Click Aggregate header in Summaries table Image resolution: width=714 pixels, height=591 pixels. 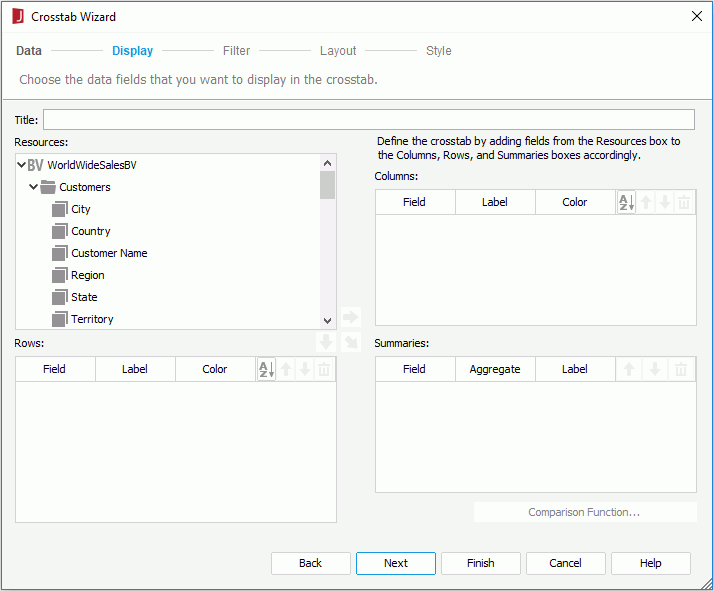tap(495, 369)
